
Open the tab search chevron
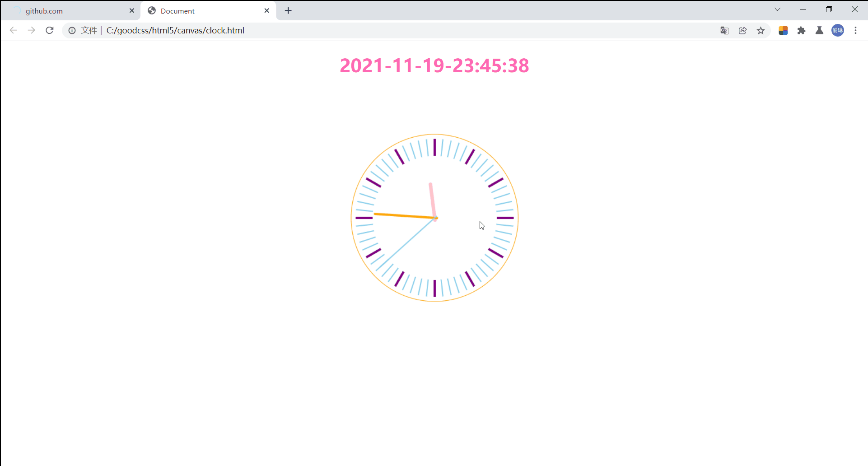pos(778,9)
